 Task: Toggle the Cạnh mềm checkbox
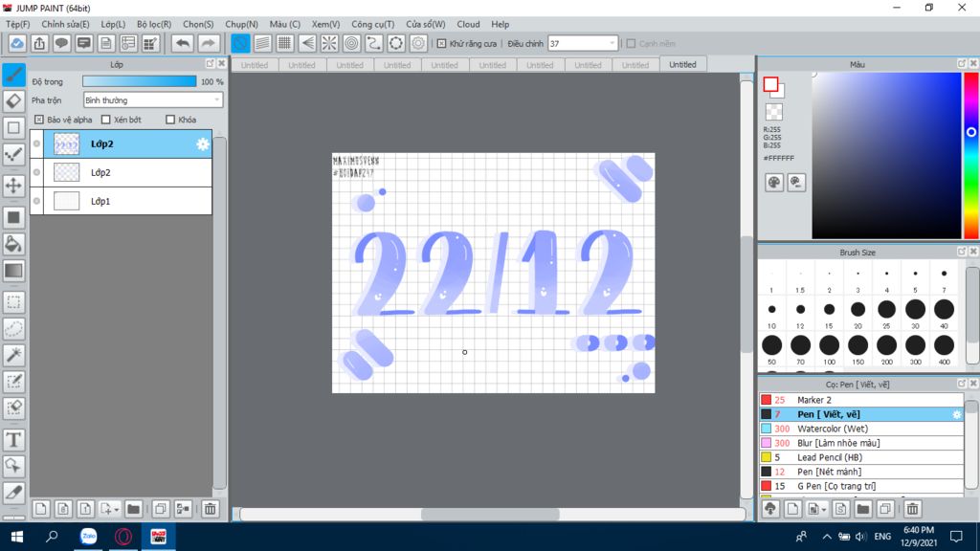(x=632, y=44)
